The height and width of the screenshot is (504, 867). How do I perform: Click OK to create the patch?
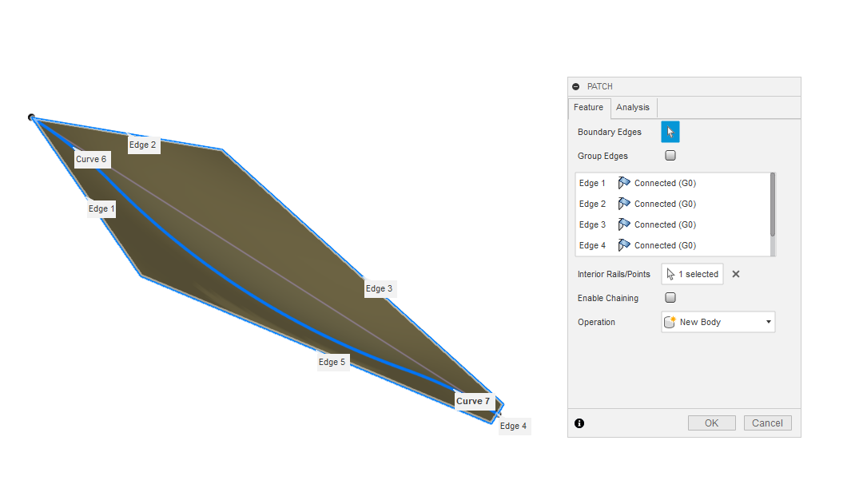pyautogui.click(x=711, y=423)
